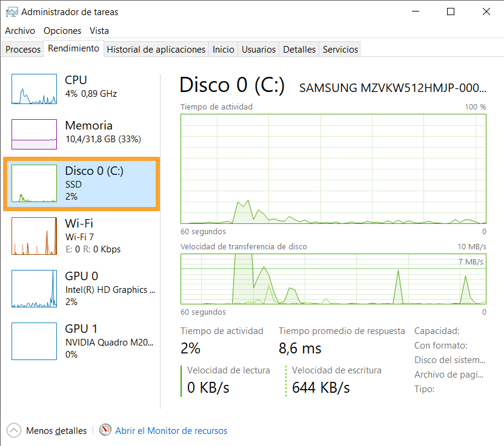Click the Menos detalles label

pos(56,431)
